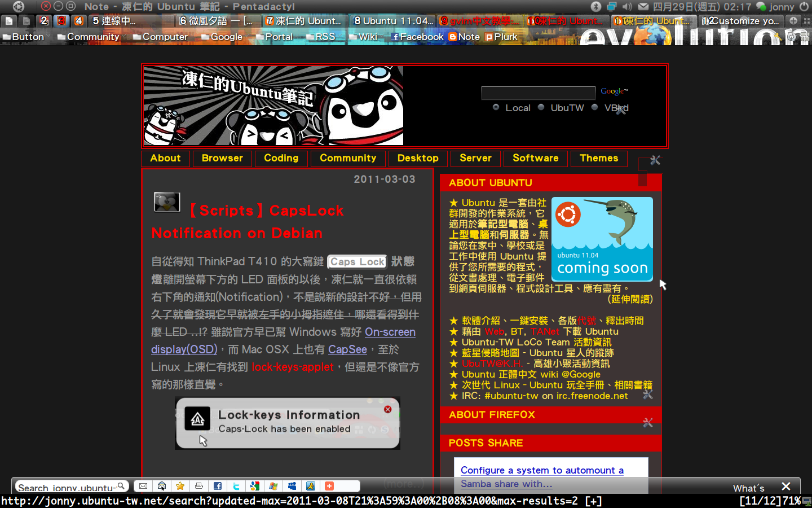Open the Ubuntu logo menu at top-left
The image size is (812, 508).
(x=19, y=6)
